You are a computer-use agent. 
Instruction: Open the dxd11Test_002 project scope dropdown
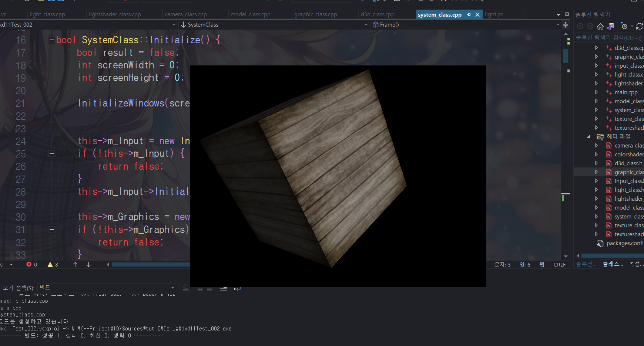coord(174,25)
